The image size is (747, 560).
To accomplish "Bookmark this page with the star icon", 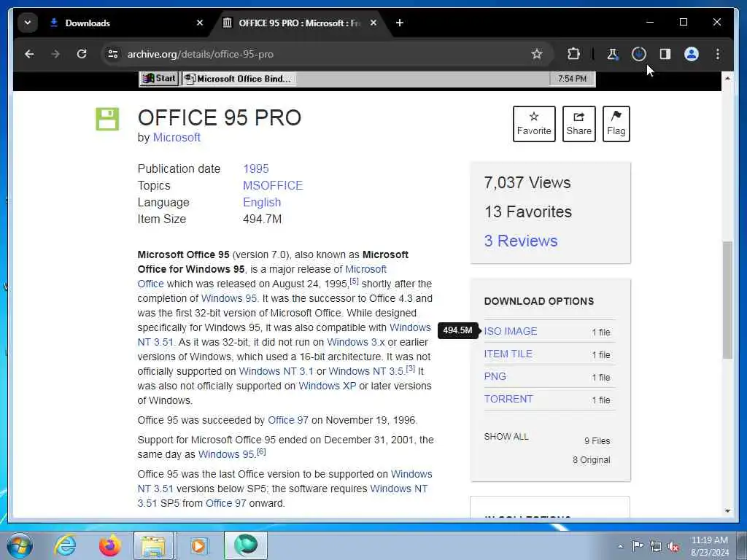I will coord(537,54).
